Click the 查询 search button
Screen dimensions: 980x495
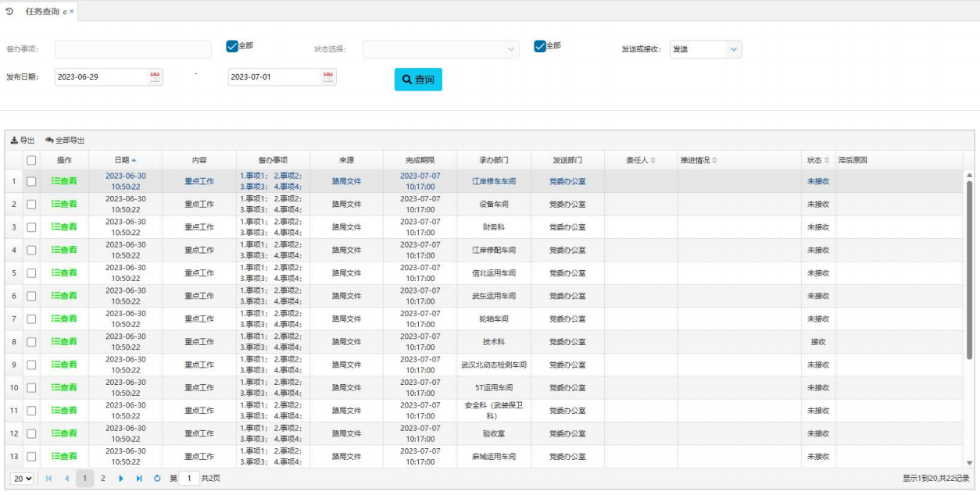418,80
